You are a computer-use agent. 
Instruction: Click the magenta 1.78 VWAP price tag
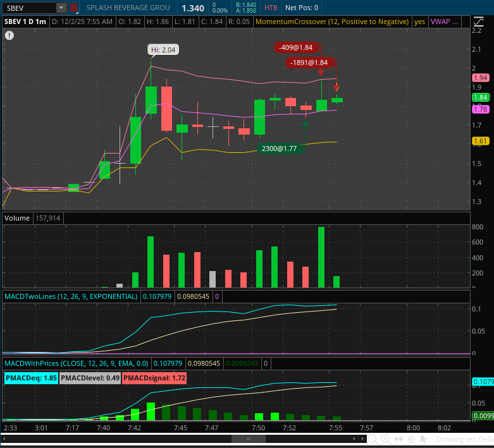(x=481, y=109)
